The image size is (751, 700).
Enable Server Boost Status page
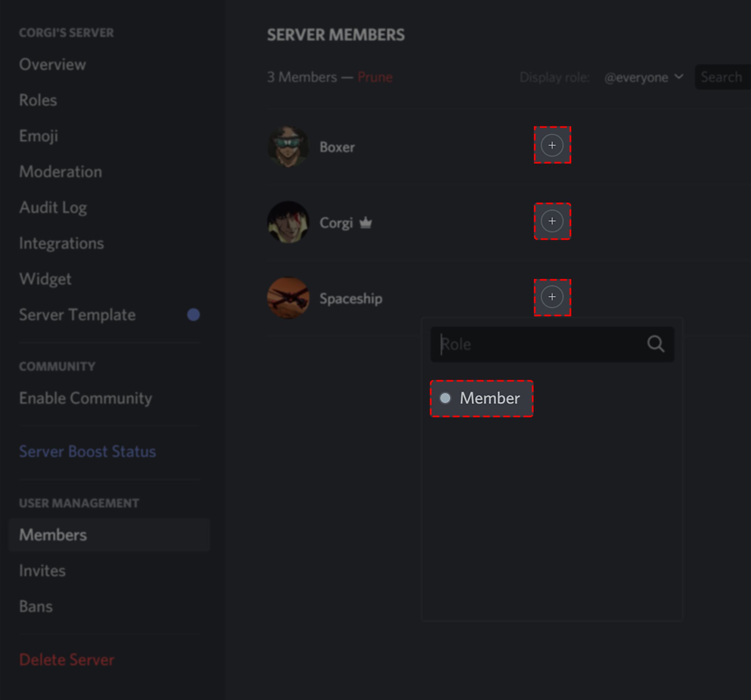87,451
